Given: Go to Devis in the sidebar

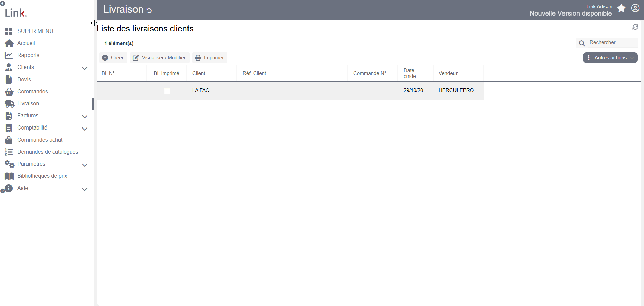Looking at the screenshot, I should click(x=24, y=80).
